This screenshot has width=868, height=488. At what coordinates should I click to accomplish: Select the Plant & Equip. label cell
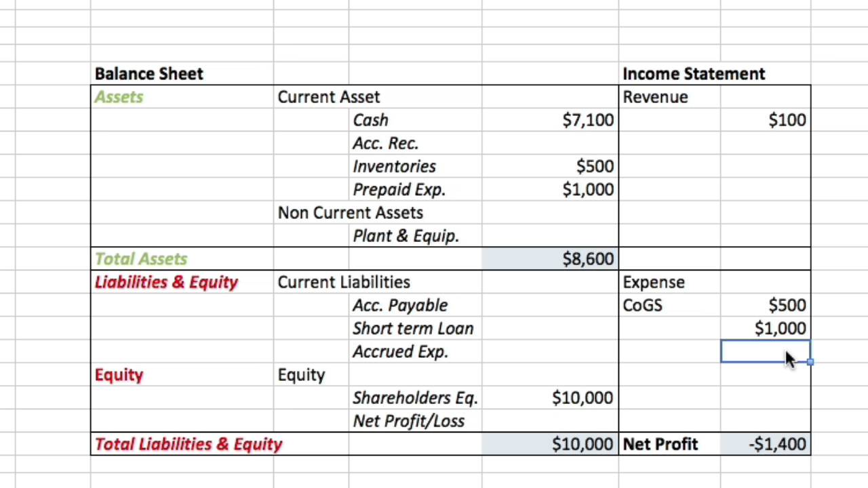[406, 236]
